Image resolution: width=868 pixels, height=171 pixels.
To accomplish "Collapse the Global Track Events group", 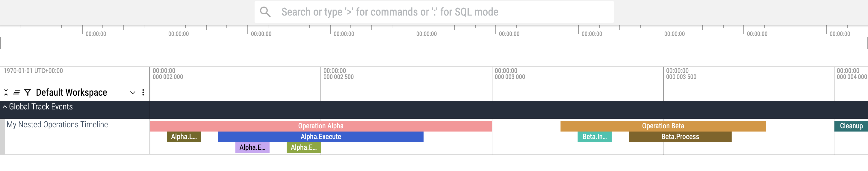I will [5, 107].
